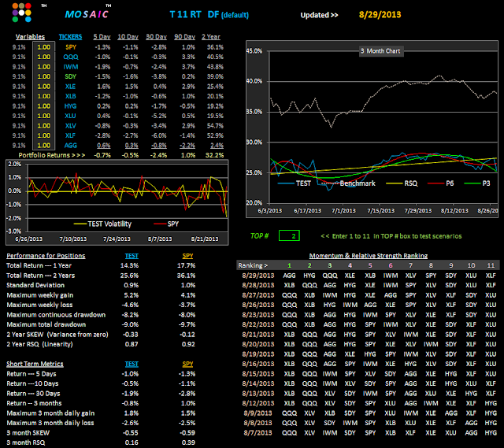Screen dimensions: 504x448
Task: Click the Performance for Positions heading
Action: point(46,256)
